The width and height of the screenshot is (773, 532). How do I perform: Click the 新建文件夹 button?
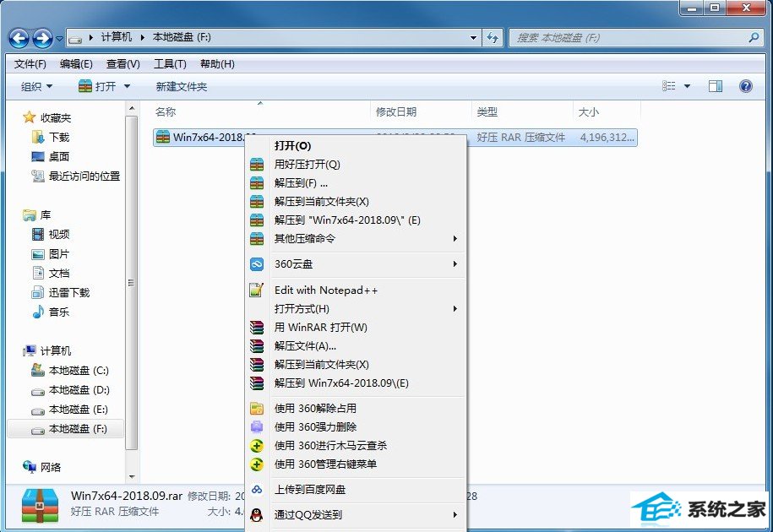[182, 87]
